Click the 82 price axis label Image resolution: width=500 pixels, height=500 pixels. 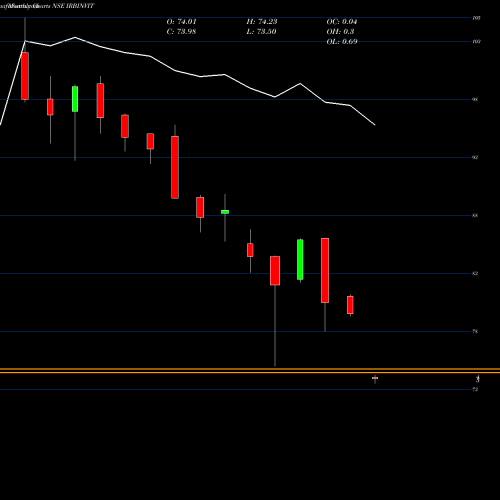coord(475,273)
